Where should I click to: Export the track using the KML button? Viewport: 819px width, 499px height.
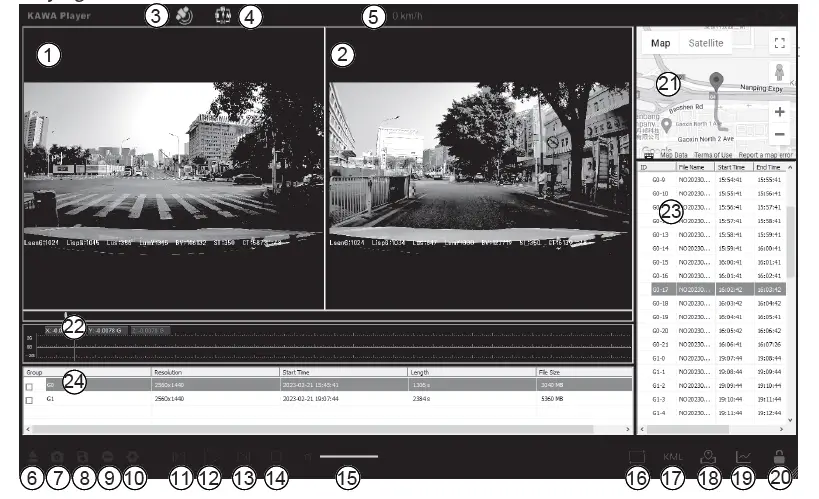673,457
